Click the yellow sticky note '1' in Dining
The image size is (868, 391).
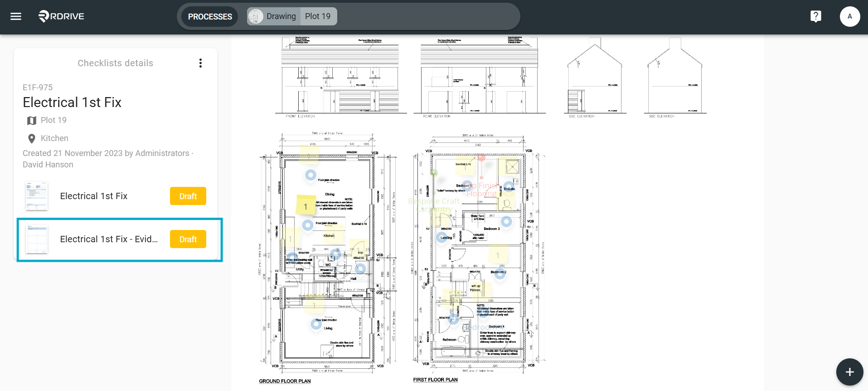(x=305, y=205)
